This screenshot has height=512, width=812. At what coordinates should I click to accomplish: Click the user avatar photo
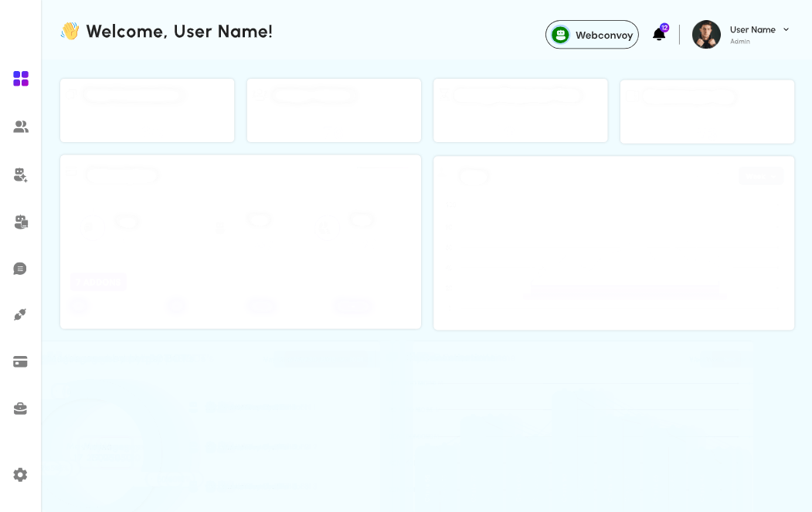pos(706,34)
